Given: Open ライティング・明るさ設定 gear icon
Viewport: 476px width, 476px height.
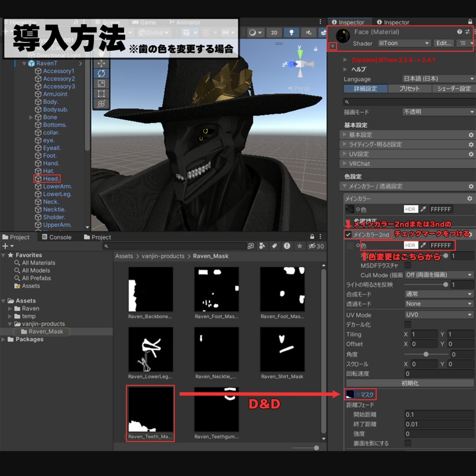Looking at the screenshot, I should point(471,145).
